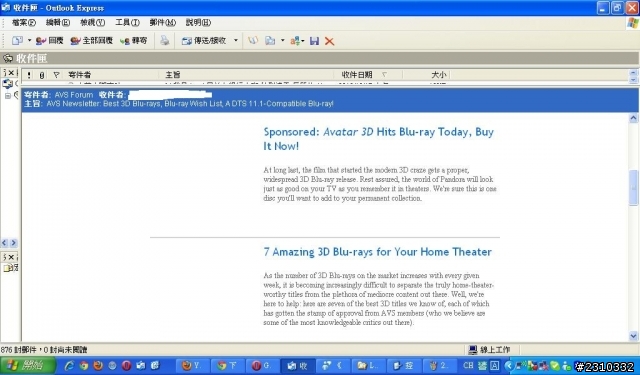Viewport: 640px width, 375px height.
Task: Switch to the Firefox taskbar button
Action: pyautogui.click(x=192, y=366)
